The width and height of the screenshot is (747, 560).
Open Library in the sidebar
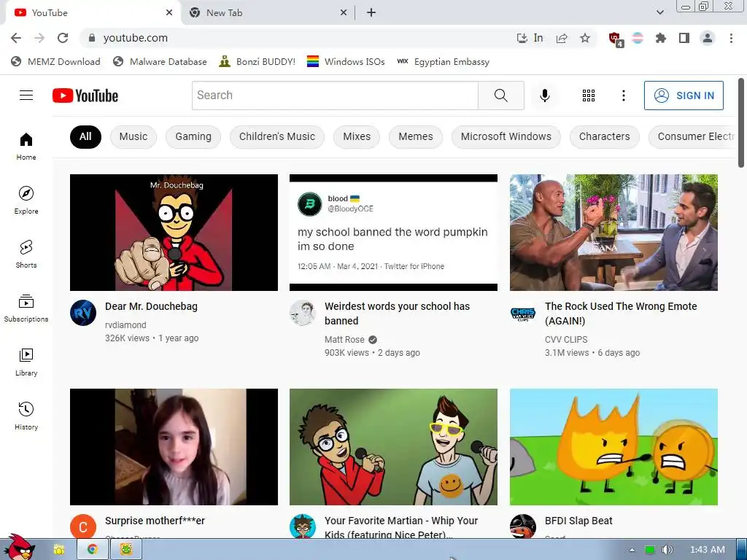point(26,362)
